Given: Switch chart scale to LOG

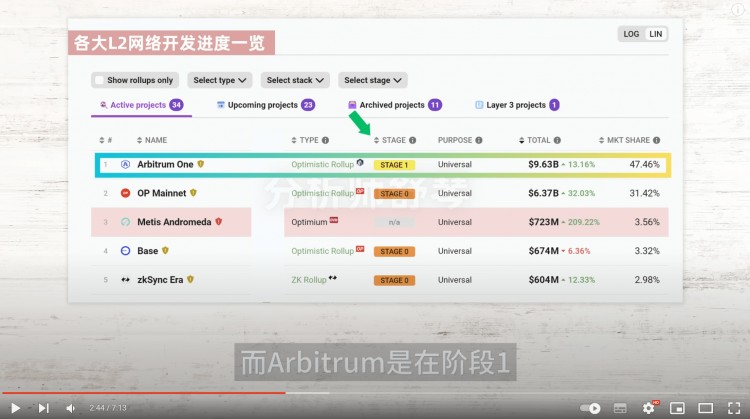Looking at the screenshot, I should pos(631,34).
